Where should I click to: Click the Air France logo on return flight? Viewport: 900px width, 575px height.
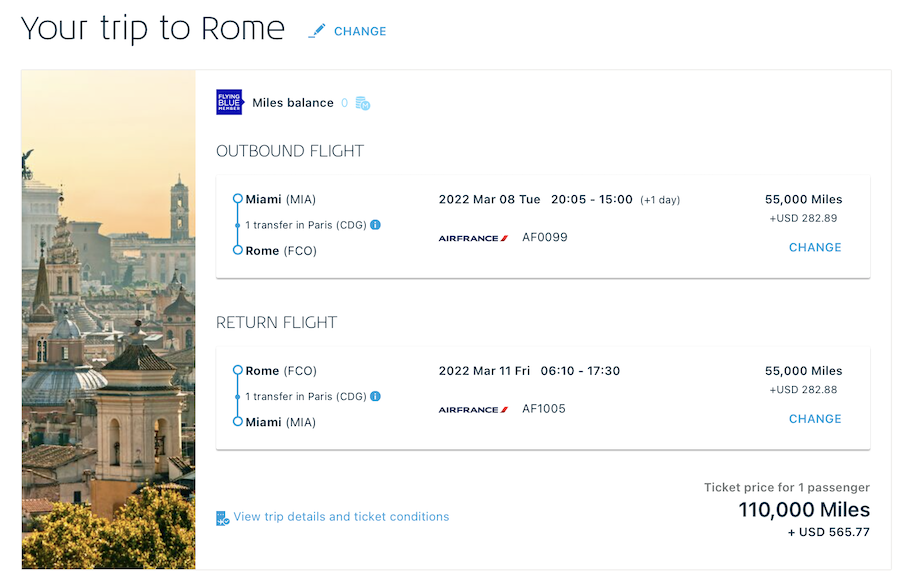pyautogui.click(x=474, y=410)
